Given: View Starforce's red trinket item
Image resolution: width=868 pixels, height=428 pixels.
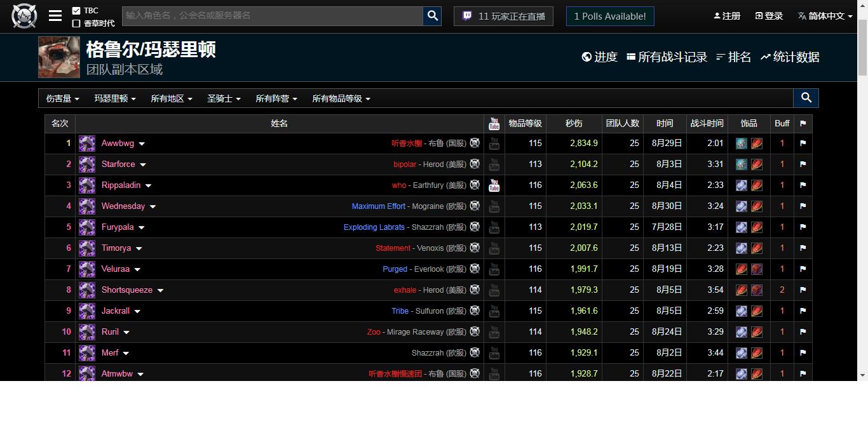Looking at the screenshot, I should click(x=757, y=164).
